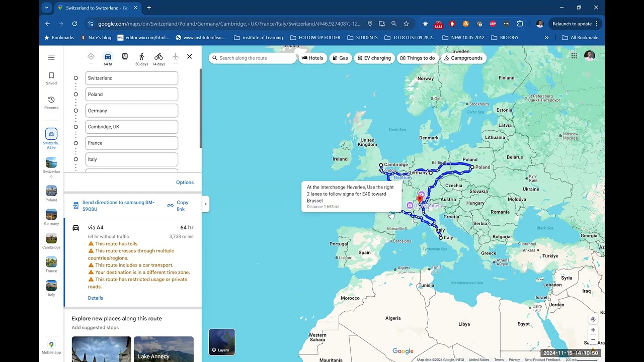Filter route by Hotels

[x=312, y=58]
